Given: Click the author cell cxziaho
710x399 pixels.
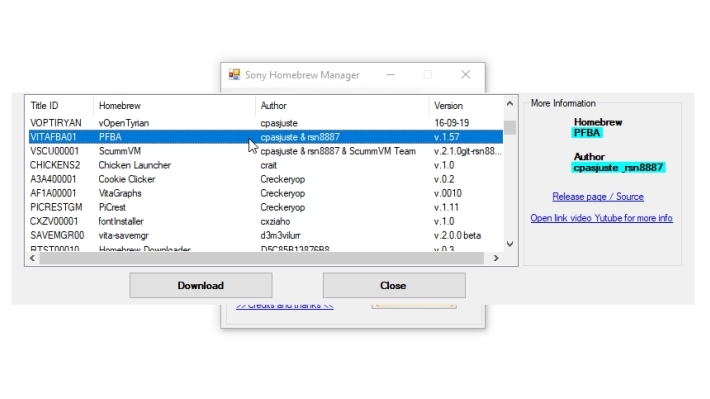Looking at the screenshot, I should click(275, 221).
